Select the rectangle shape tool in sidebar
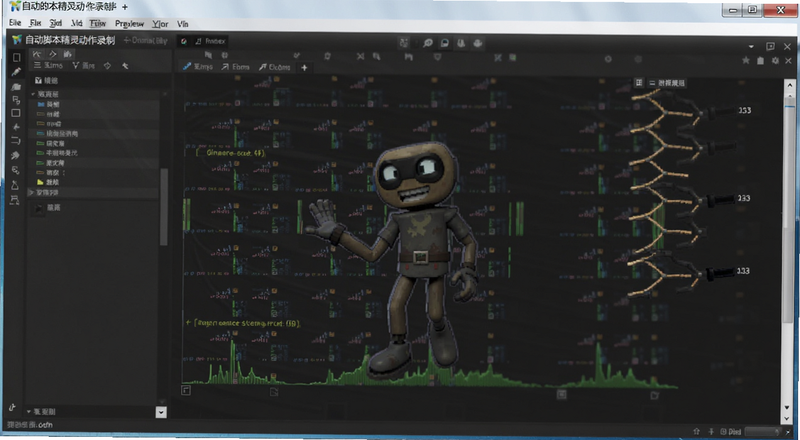This screenshot has width=800, height=440. tap(16, 113)
